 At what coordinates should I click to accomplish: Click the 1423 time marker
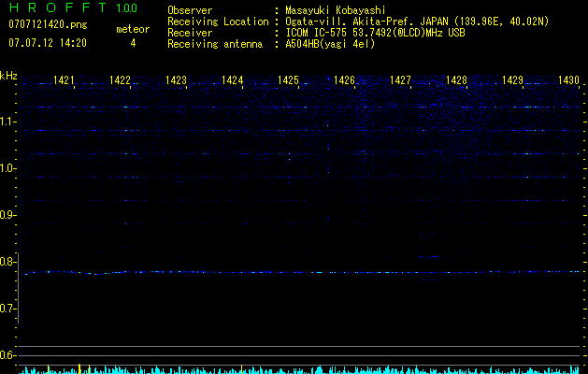pyautogui.click(x=176, y=79)
